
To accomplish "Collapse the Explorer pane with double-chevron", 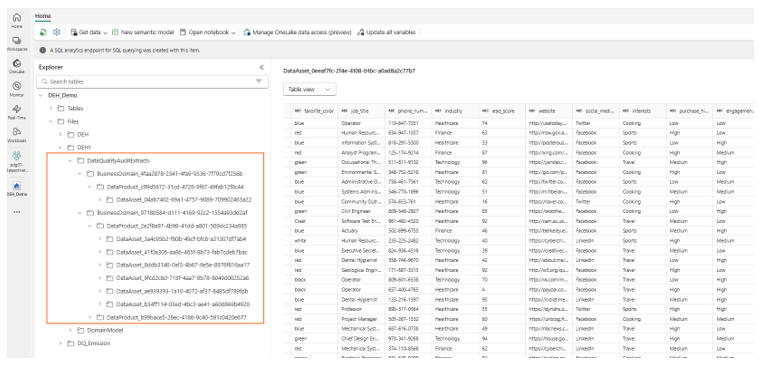I will click(x=261, y=67).
